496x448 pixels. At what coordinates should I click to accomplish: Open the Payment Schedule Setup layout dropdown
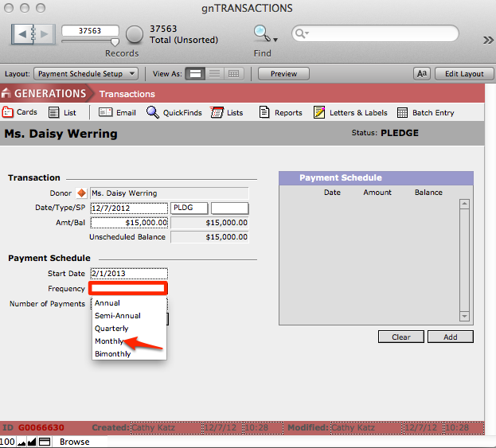(88, 74)
